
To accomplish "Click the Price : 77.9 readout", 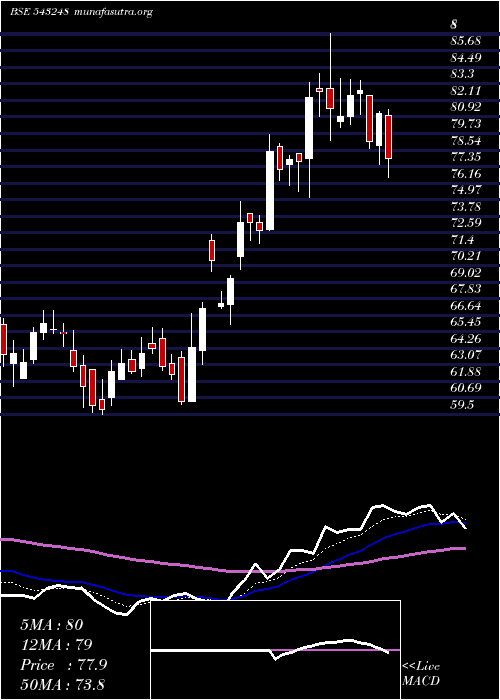I will 63,665.
